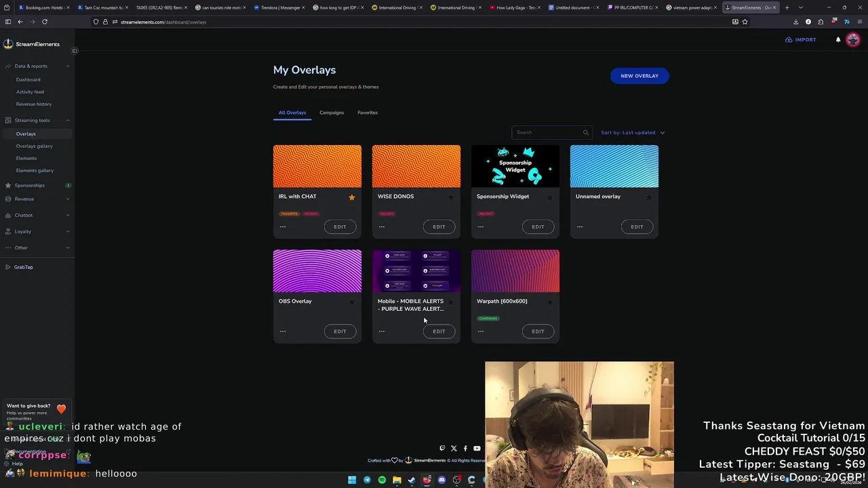Image resolution: width=868 pixels, height=488 pixels.
Task: Click the StreamElements logo in the sidebar
Action: (x=31, y=44)
